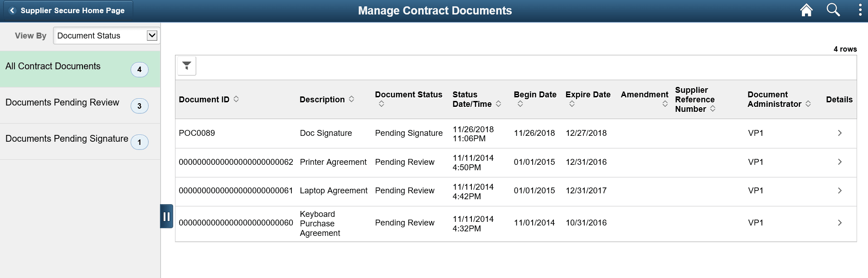The image size is (868, 278).
Task: Click the count badge showing 3 pending reviews
Action: pyautogui.click(x=139, y=105)
